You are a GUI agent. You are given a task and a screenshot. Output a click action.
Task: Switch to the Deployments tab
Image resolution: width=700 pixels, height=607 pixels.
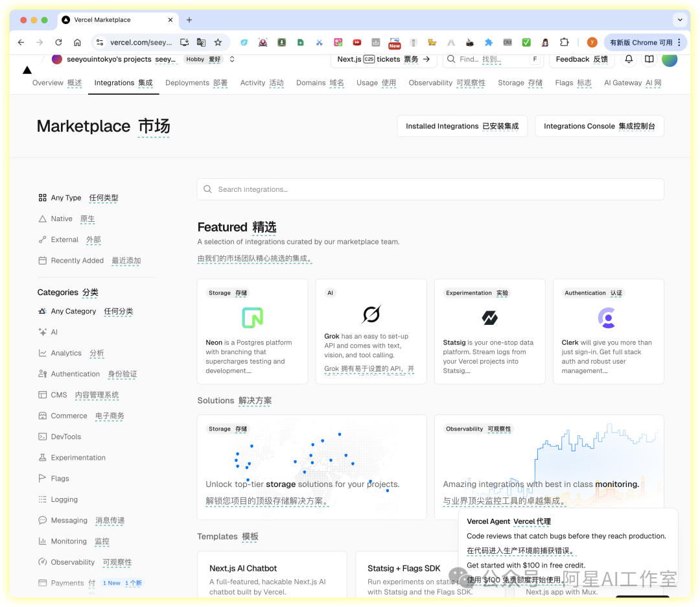(196, 82)
